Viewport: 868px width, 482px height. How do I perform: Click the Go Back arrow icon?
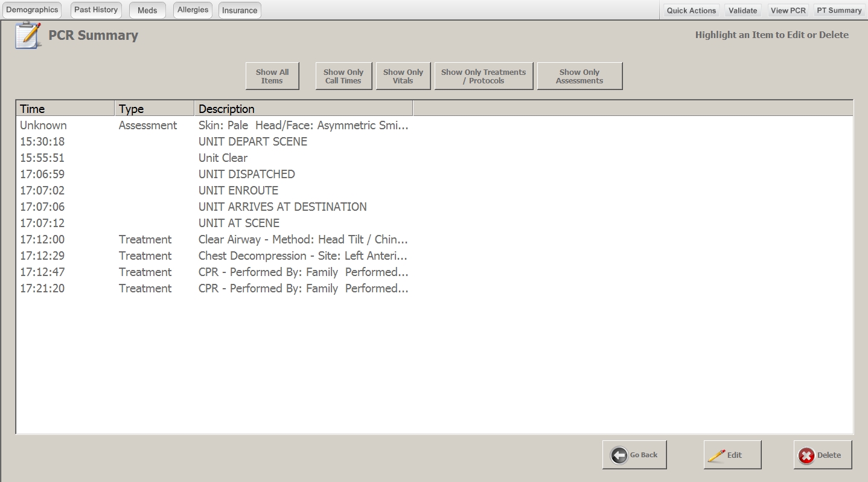(619, 455)
